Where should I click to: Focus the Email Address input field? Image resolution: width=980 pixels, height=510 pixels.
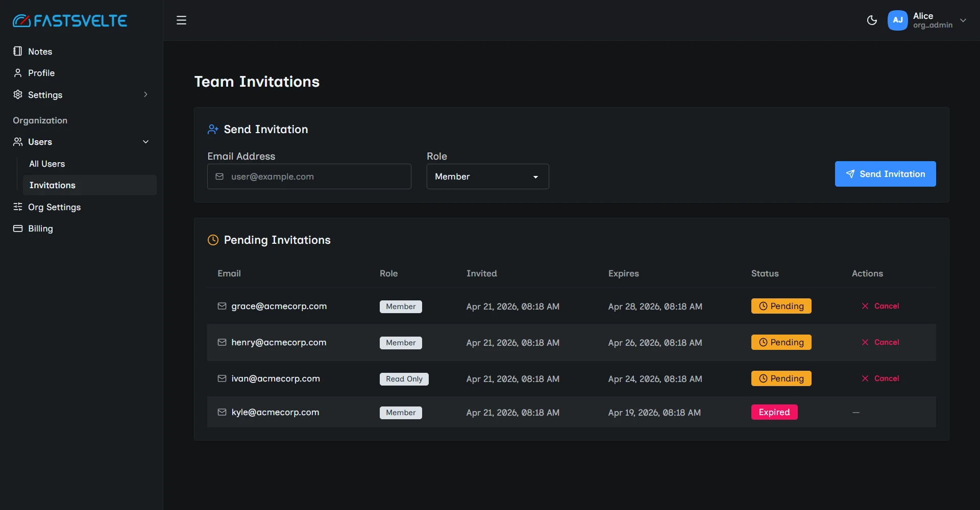click(x=309, y=176)
